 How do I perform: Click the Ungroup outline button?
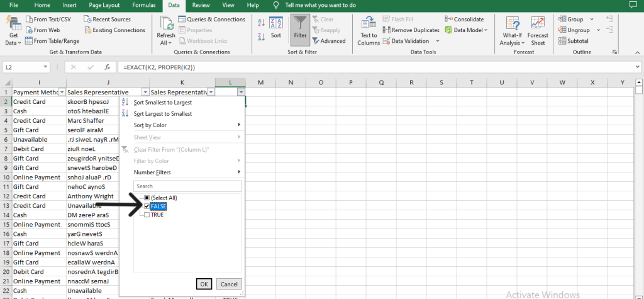click(574, 30)
